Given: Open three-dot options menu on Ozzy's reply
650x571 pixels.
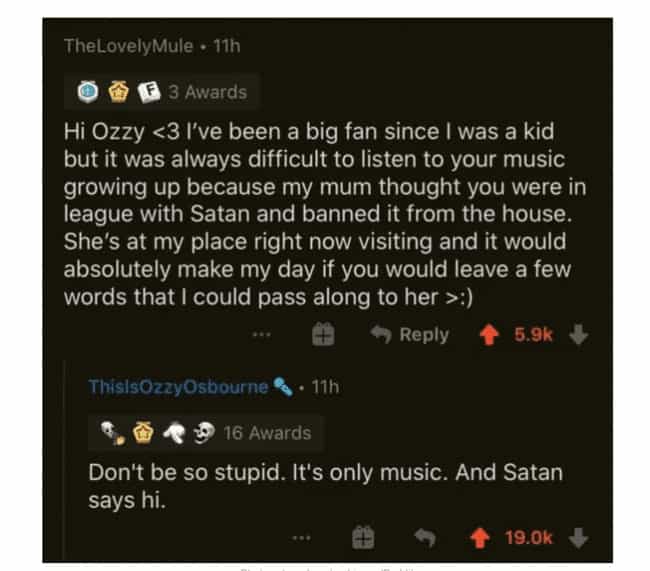Looking at the screenshot, I should pos(300,538).
